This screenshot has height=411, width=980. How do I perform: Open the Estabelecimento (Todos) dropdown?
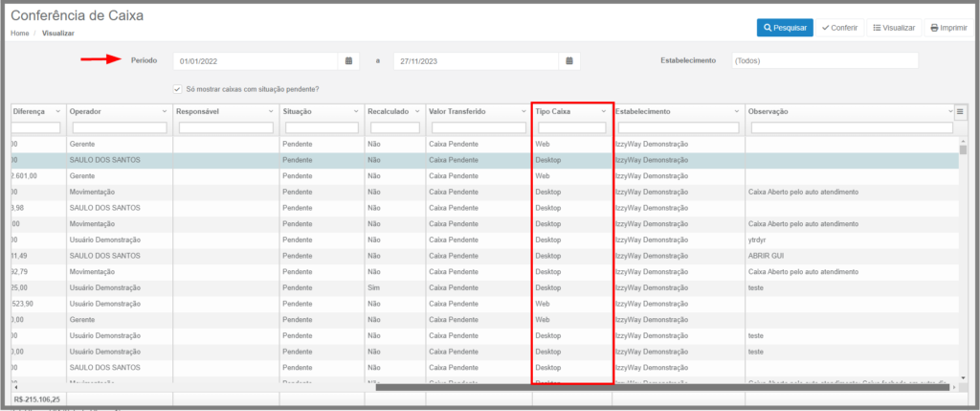(824, 61)
